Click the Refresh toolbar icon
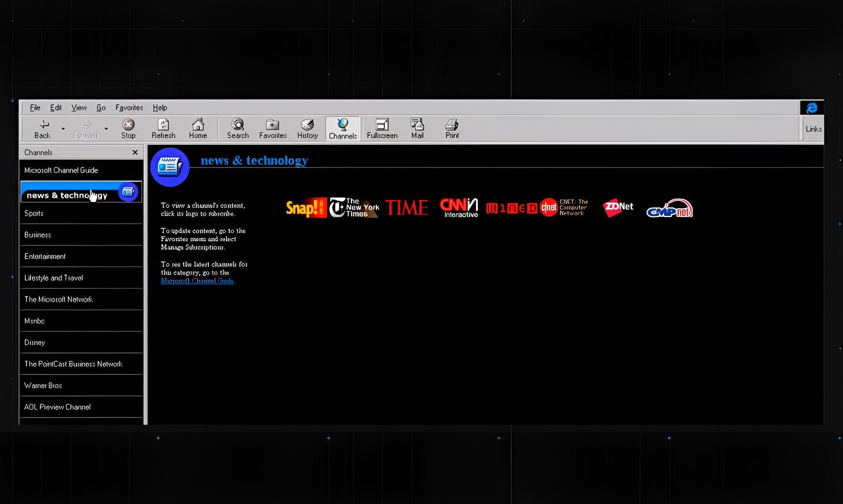The height and width of the screenshot is (504, 843). [163, 125]
